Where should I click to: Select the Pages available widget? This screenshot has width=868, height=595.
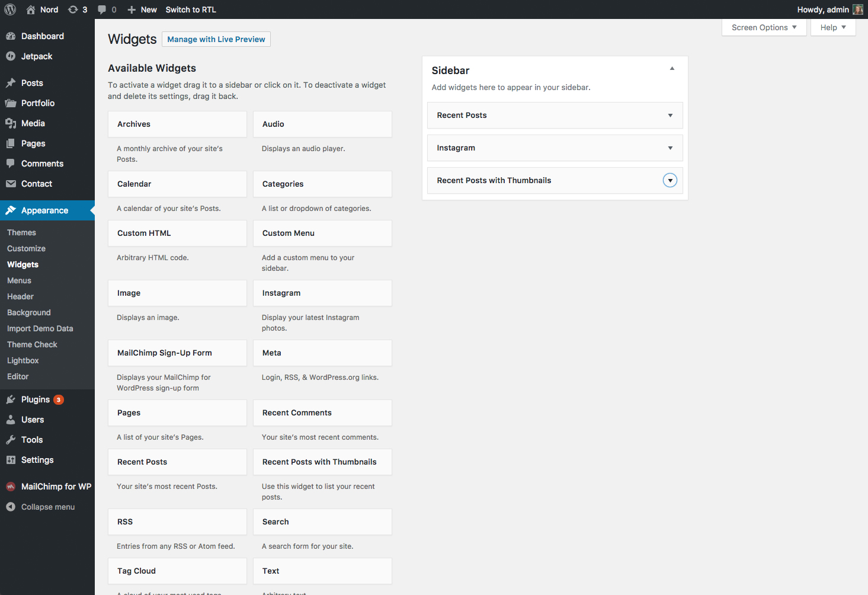(x=177, y=413)
